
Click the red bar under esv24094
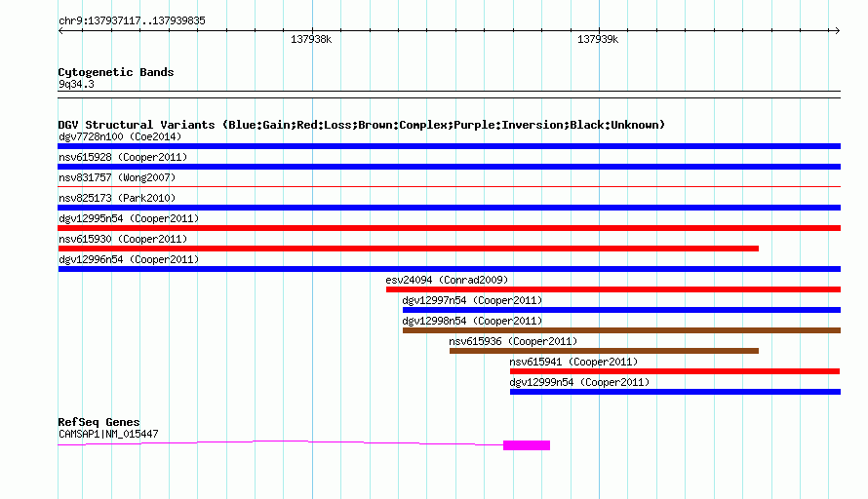pyautogui.click(x=613, y=289)
